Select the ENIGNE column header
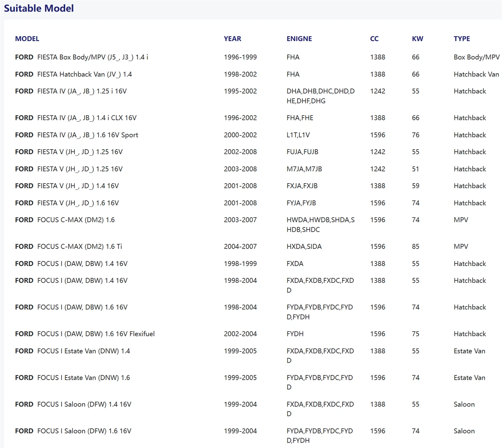 click(299, 39)
